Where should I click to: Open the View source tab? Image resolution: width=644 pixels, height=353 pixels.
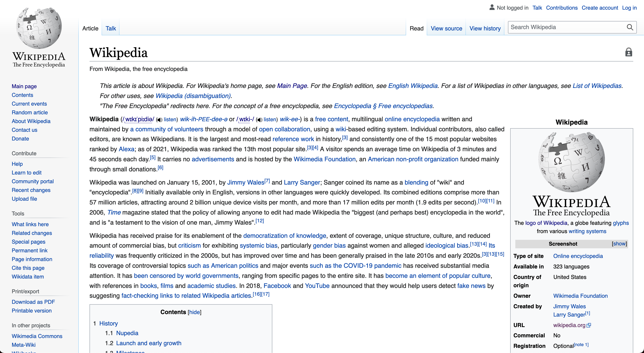(x=446, y=28)
